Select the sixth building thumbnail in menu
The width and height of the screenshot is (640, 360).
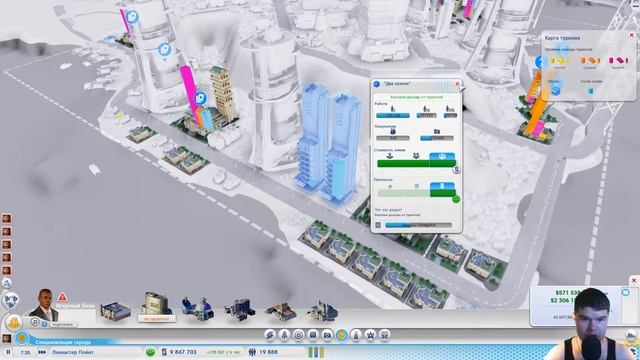(x=323, y=310)
